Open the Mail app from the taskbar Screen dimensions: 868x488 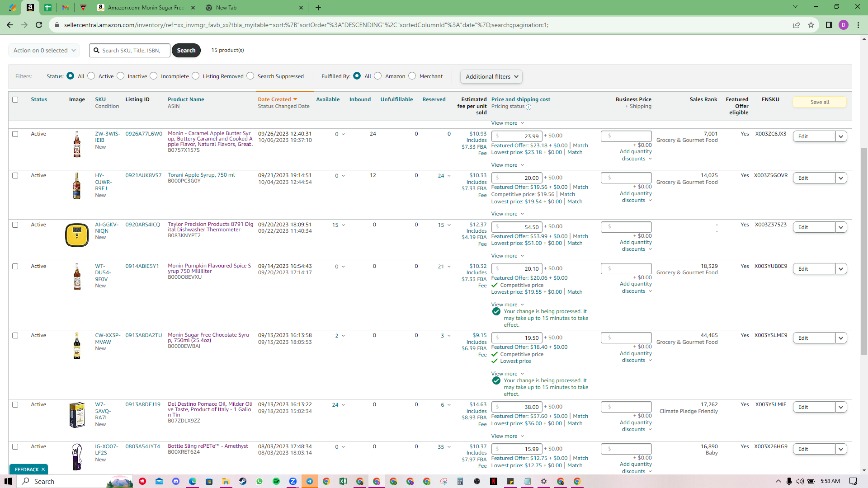pos(159,481)
